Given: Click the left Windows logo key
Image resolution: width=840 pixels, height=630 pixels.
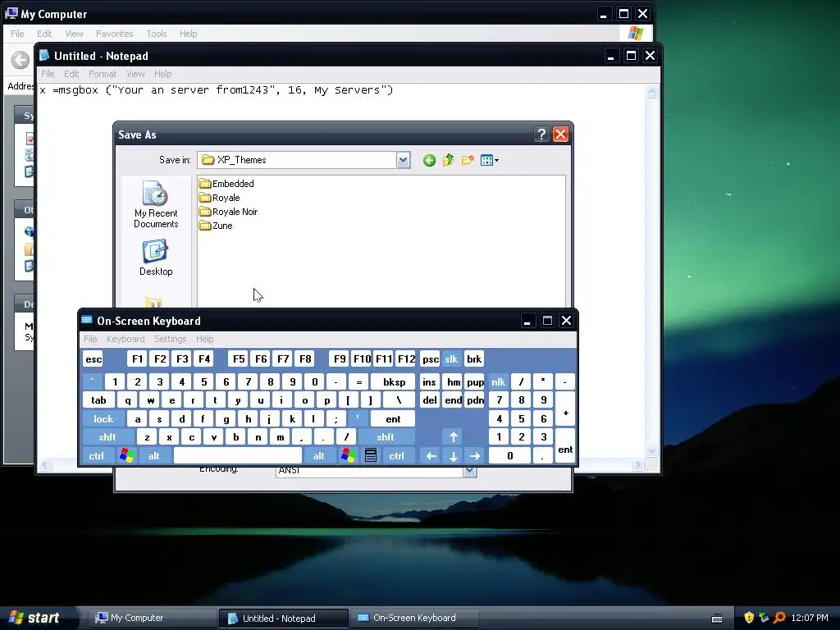Looking at the screenshot, I should [x=127, y=456].
